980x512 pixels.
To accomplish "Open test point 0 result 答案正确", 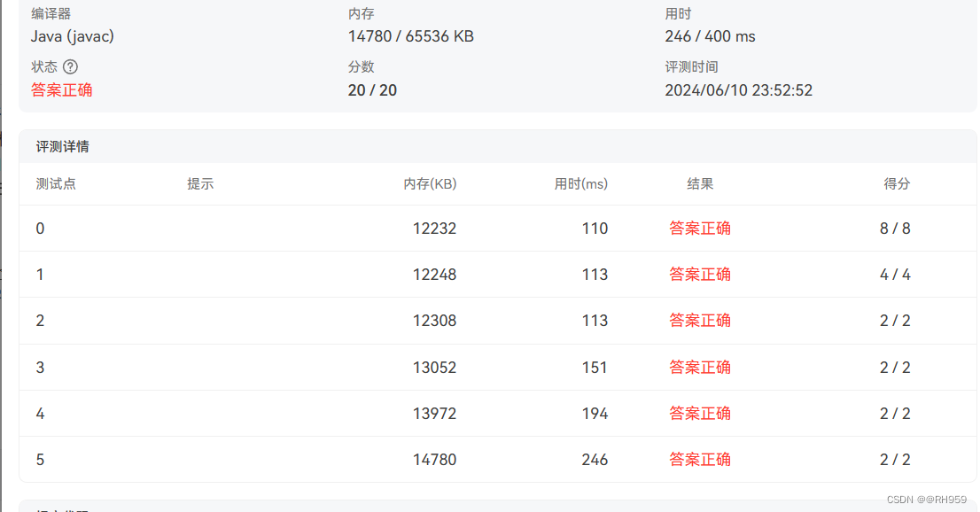I will click(x=700, y=228).
